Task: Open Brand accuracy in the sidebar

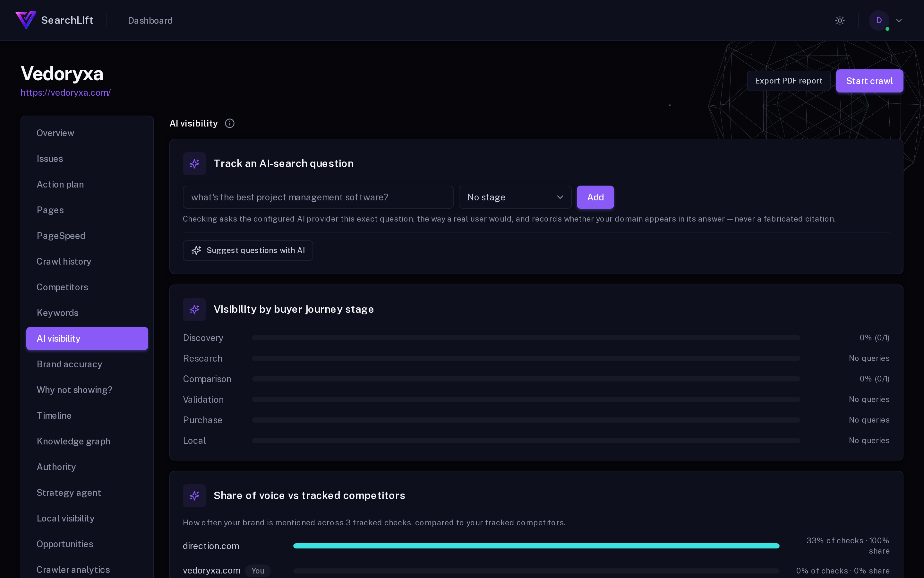Action: pyautogui.click(x=87, y=364)
